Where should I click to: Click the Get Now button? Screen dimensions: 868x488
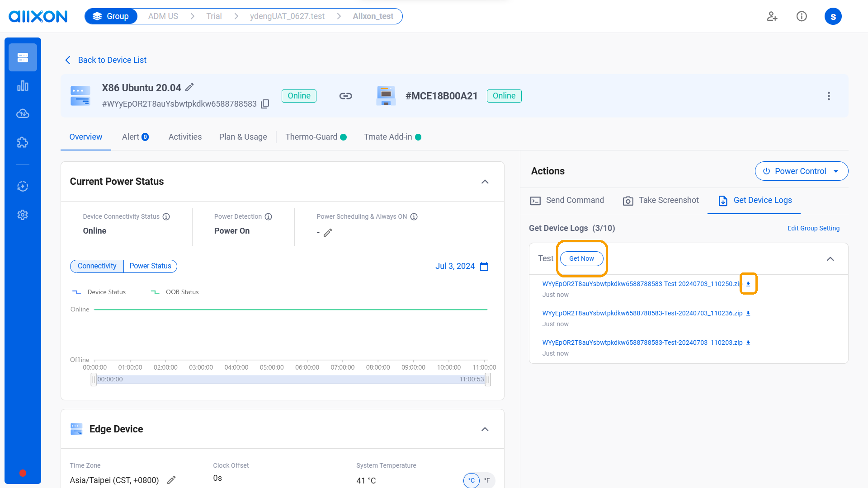582,258
